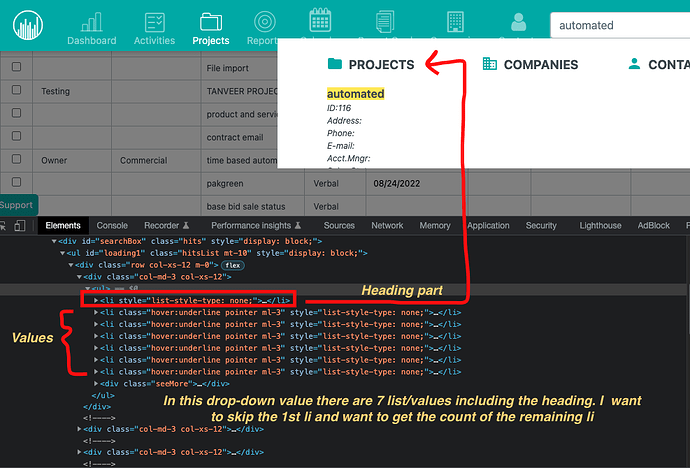
Task: Open the Security tab
Action: coord(541,226)
